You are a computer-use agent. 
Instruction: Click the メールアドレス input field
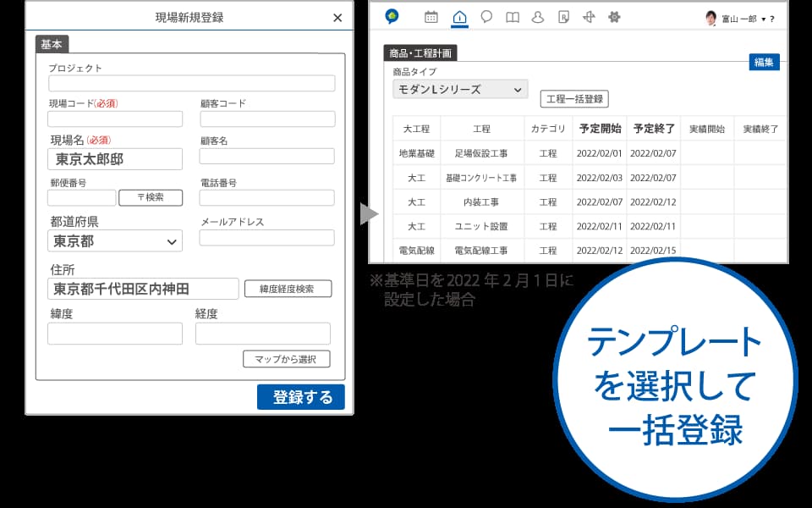(267, 237)
